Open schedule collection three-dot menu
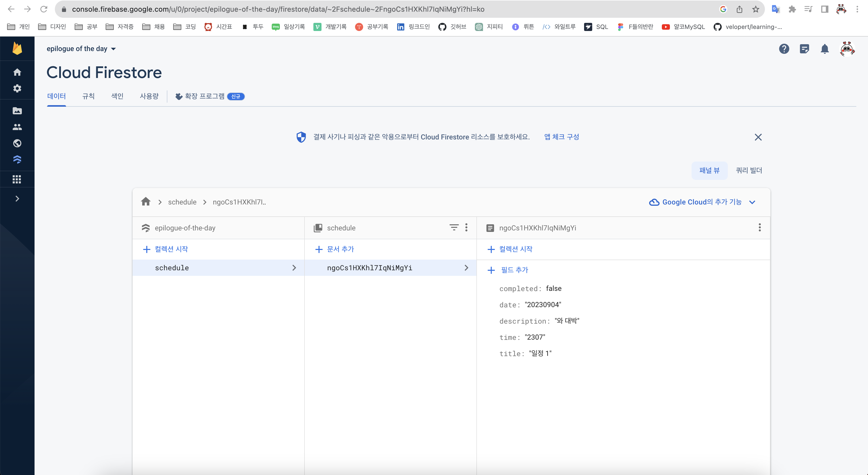 click(x=466, y=228)
